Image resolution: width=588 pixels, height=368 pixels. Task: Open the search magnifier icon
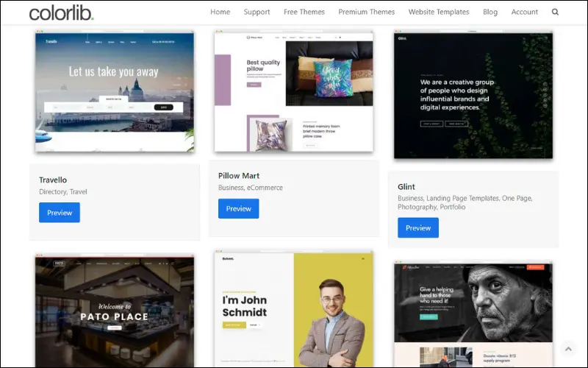pos(555,12)
